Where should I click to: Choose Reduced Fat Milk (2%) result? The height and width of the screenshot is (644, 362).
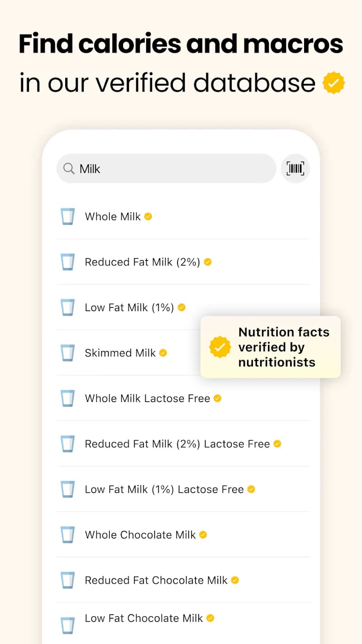click(x=142, y=262)
